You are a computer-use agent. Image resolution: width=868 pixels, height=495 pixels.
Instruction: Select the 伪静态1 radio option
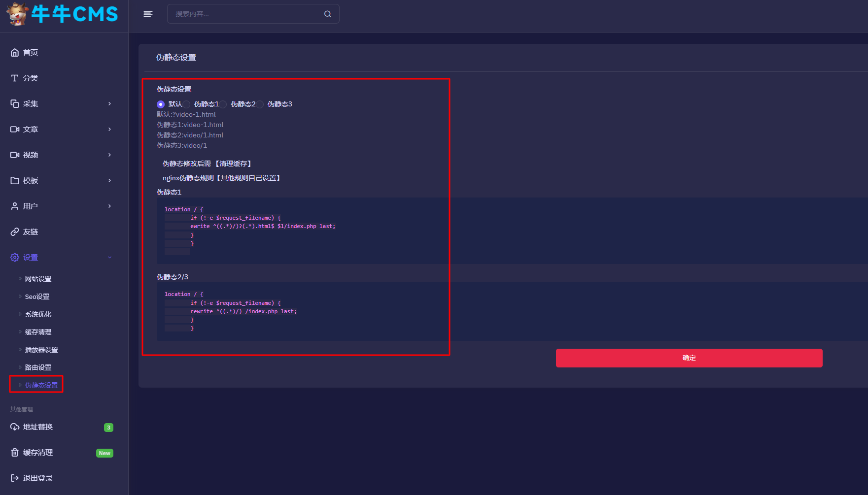[x=187, y=104]
